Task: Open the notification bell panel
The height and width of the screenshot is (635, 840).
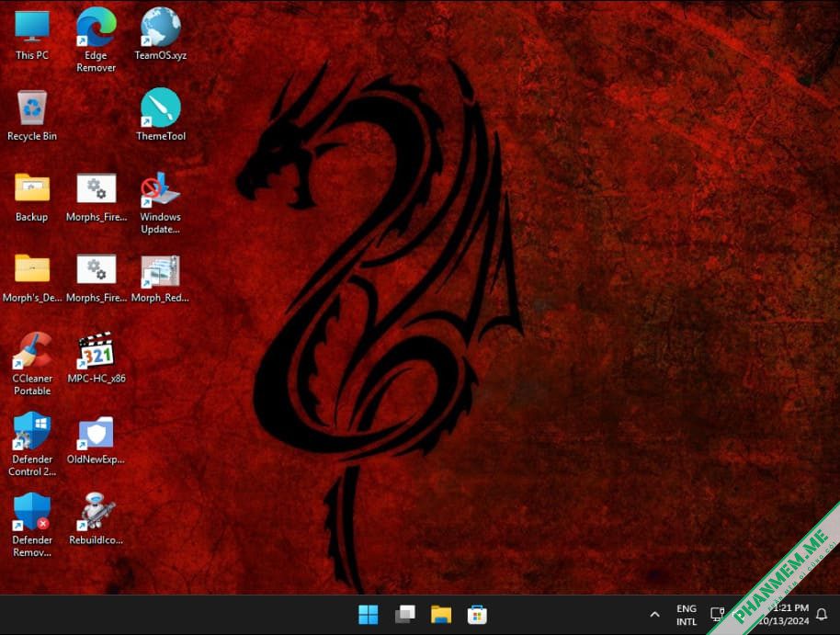Action: click(x=822, y=615)
